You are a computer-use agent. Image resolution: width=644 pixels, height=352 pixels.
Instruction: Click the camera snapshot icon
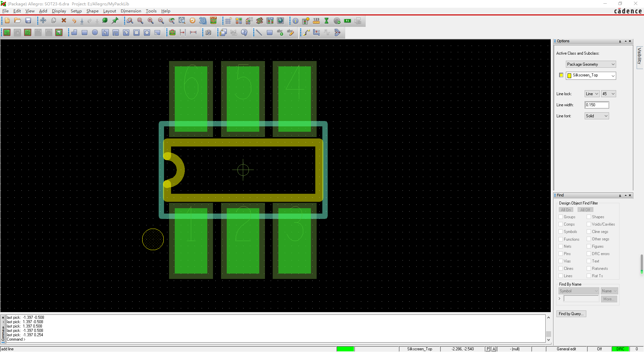(208, 33)
